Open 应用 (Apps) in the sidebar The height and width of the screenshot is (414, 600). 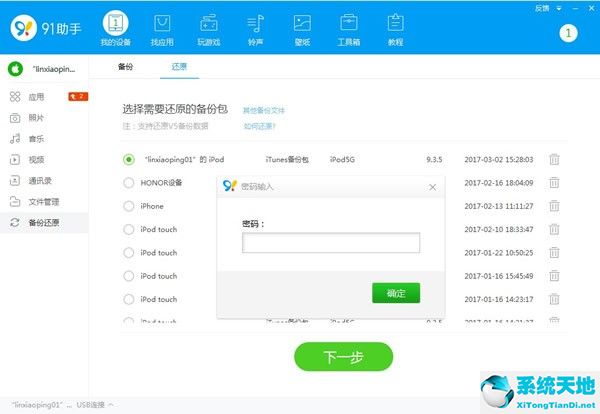(x=36, y=97)
